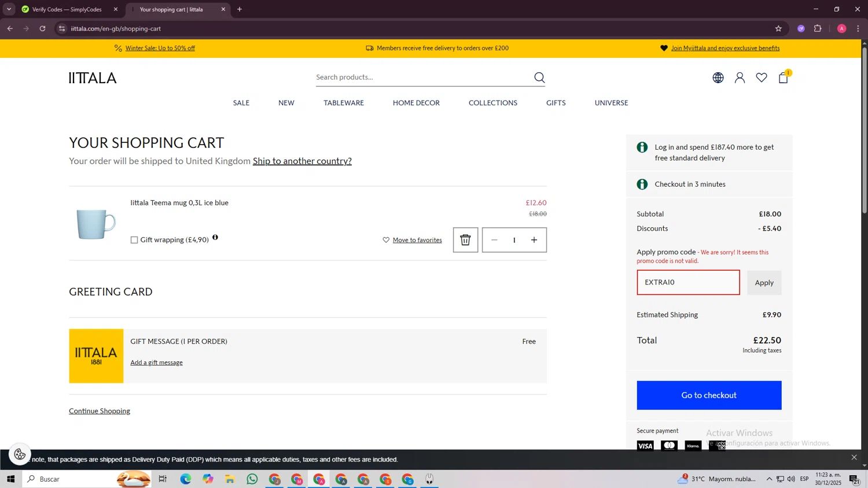Open the COLLECTIONS menu
The width and height of the screenshot is (868, 488).
pos(493,103)
